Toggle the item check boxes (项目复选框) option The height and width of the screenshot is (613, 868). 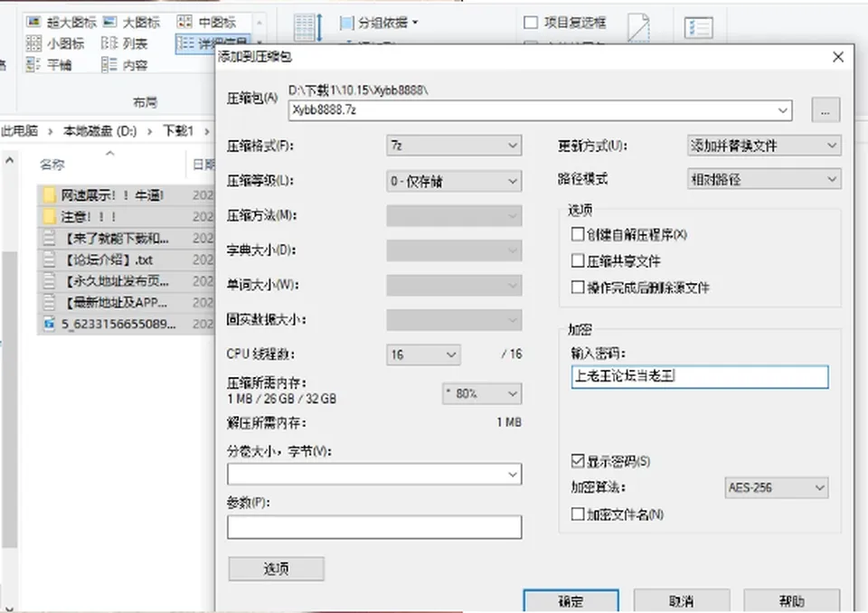coord(564,22)
